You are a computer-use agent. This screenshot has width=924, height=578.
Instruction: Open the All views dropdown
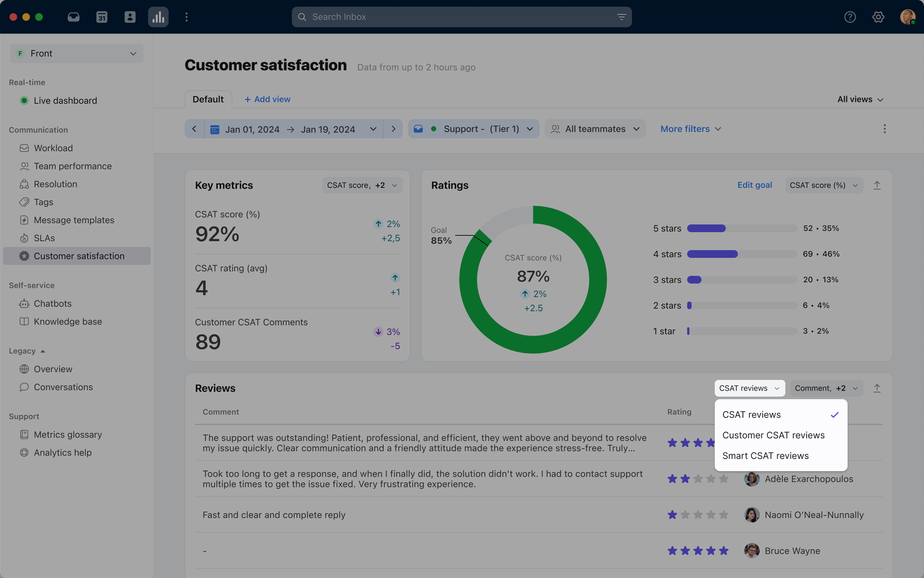[860, 100]
